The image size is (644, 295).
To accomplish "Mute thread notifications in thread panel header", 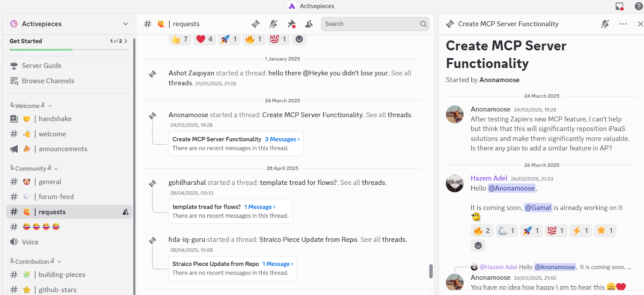I will [605, 24].
